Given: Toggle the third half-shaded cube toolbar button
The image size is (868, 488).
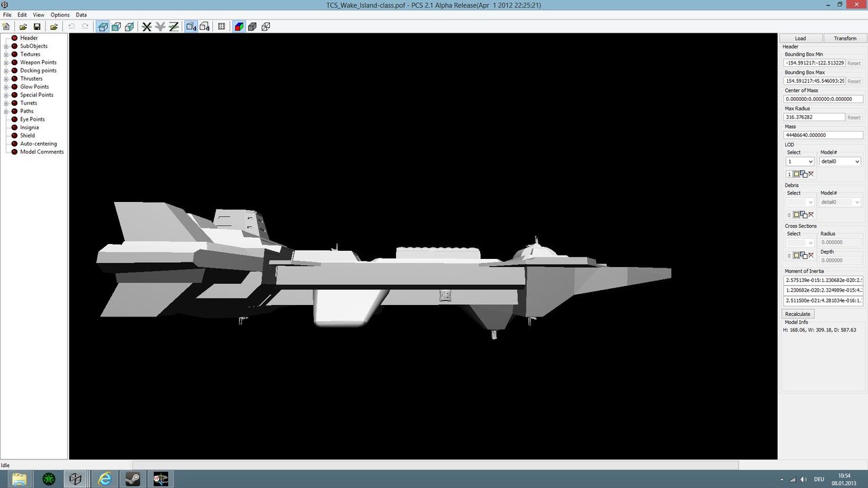Looking at the screenshot, I should pos(130,26).
